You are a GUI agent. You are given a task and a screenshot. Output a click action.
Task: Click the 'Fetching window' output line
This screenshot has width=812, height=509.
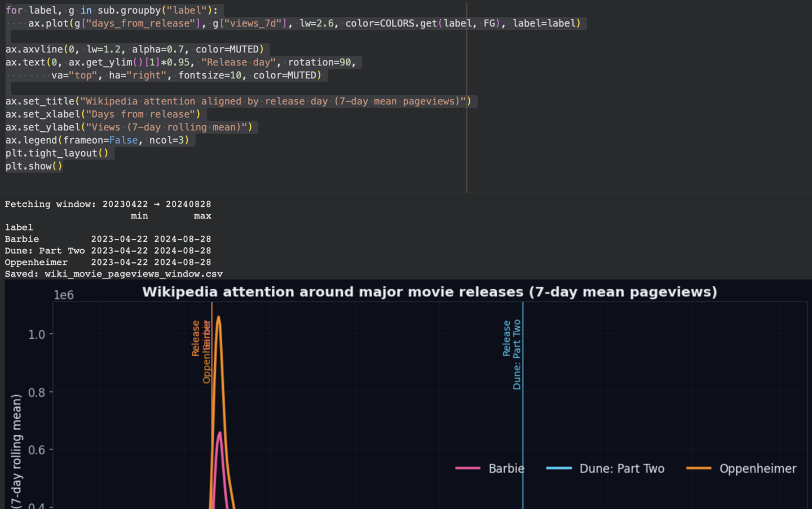[x=108, y=204]
